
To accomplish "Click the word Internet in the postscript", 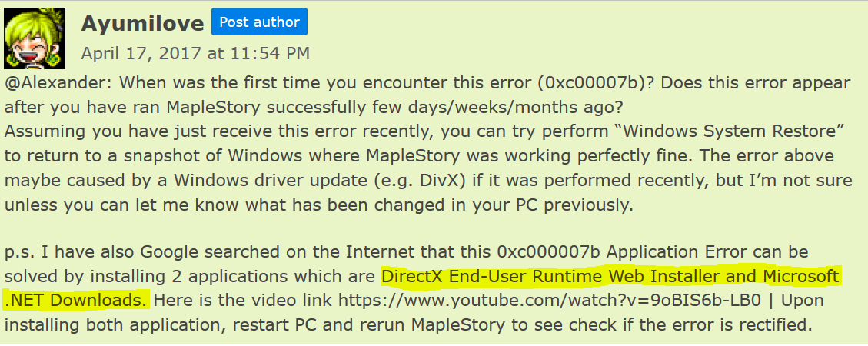I will (x=384, y=251).
